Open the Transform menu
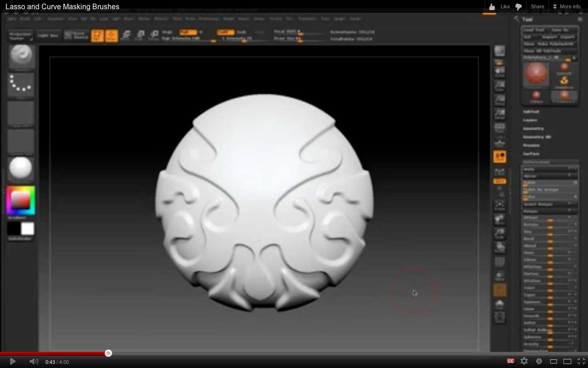The height and width of the screenshot is (368, 588). click(x=307, y=19)
